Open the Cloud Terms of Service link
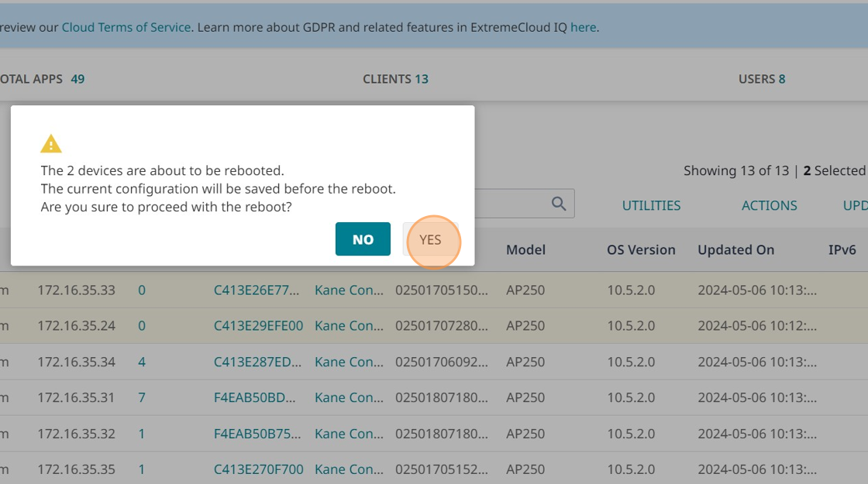Viewport: 868px width, 484px height. click(x=126, y=27)
